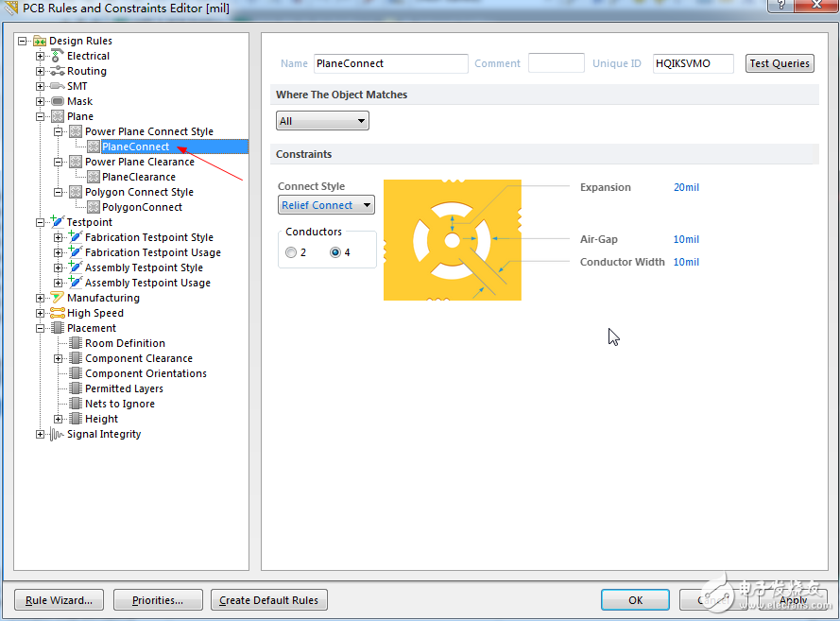Click the Power Plane Connect Style icon
This screenshot has width=840, height=621.
tap(76, 131)
